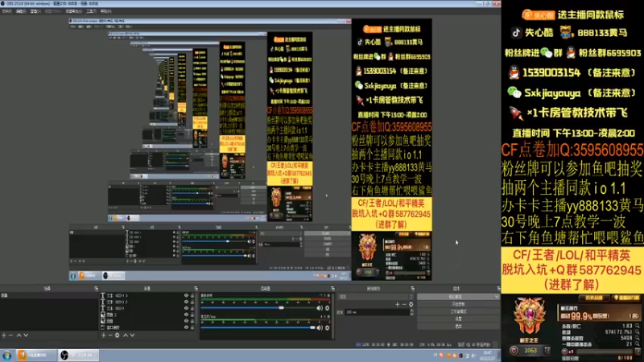Pop out the Scene Transitions dock panel
This screenshot has width=644, height=362.
click(412, 289)
